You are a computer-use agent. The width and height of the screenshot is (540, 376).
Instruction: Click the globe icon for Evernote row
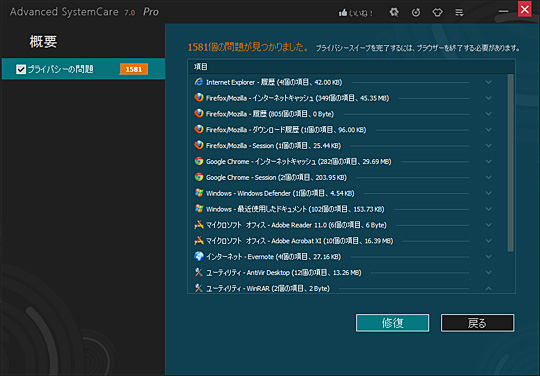[199, 256]
